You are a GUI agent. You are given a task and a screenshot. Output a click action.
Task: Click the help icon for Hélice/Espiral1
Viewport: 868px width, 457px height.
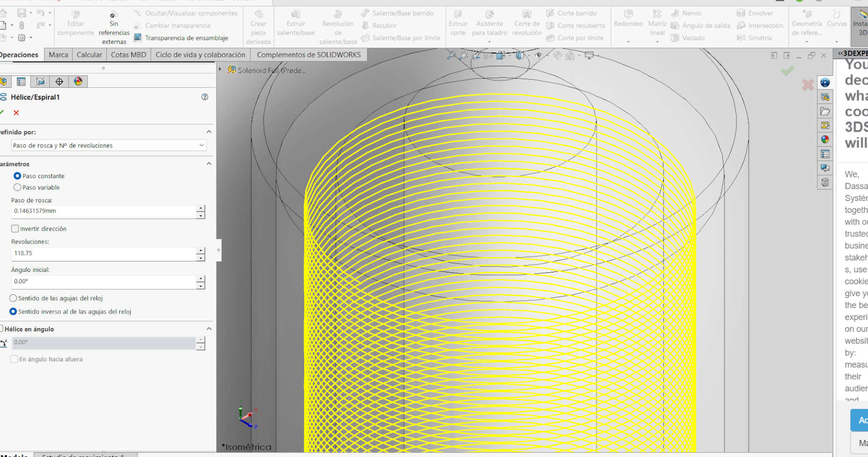coord(205,97)
